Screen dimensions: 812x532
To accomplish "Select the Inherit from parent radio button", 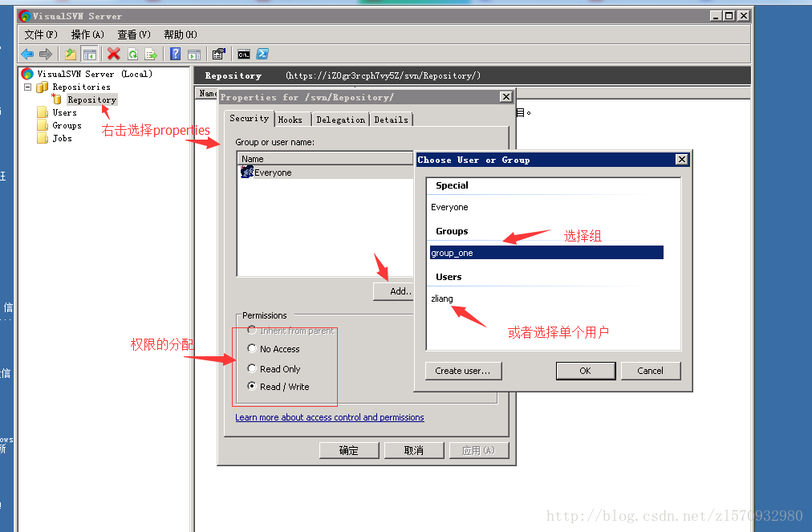I will pos(252,330).
